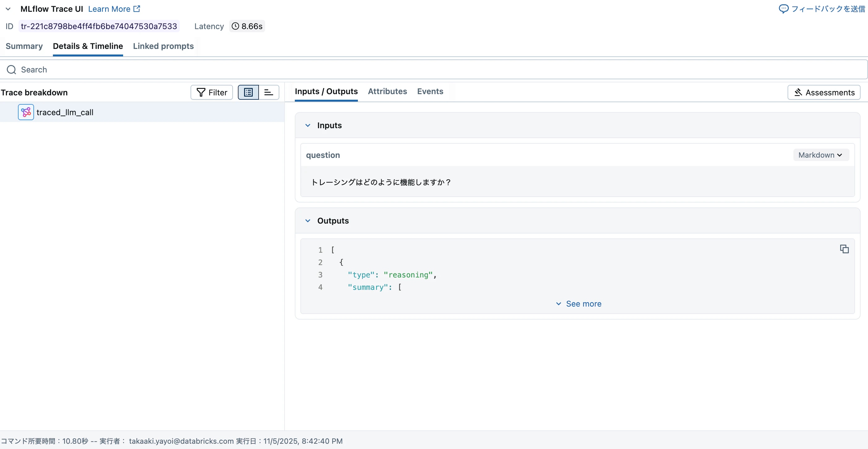Viewport: 868px width, 449px height.
Task: Open the Events tab
Action: 430,91
